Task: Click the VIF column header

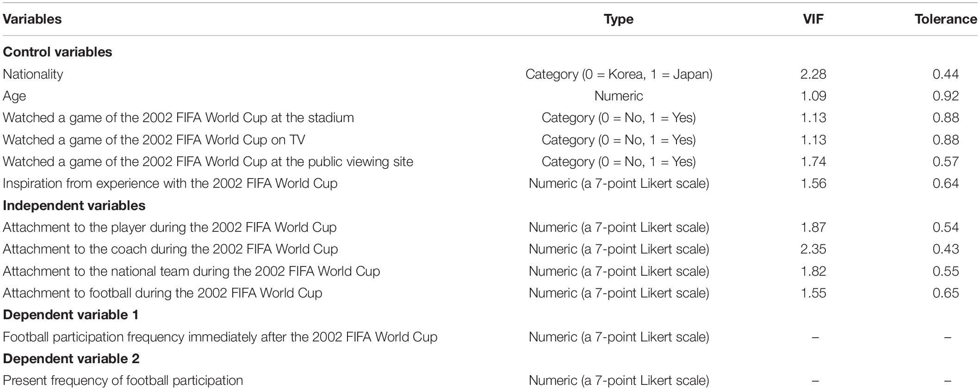Action: click(x=813, y=19)
